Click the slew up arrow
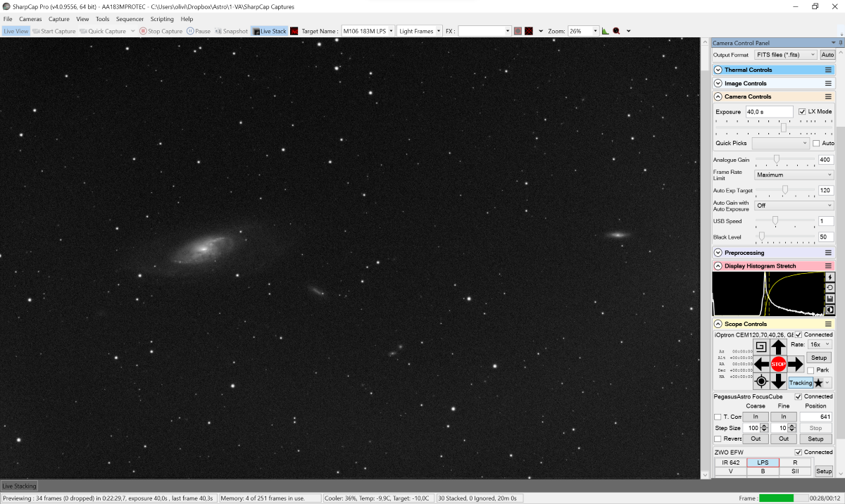Viewport: 845px width, 504px height. coord(778,347)
